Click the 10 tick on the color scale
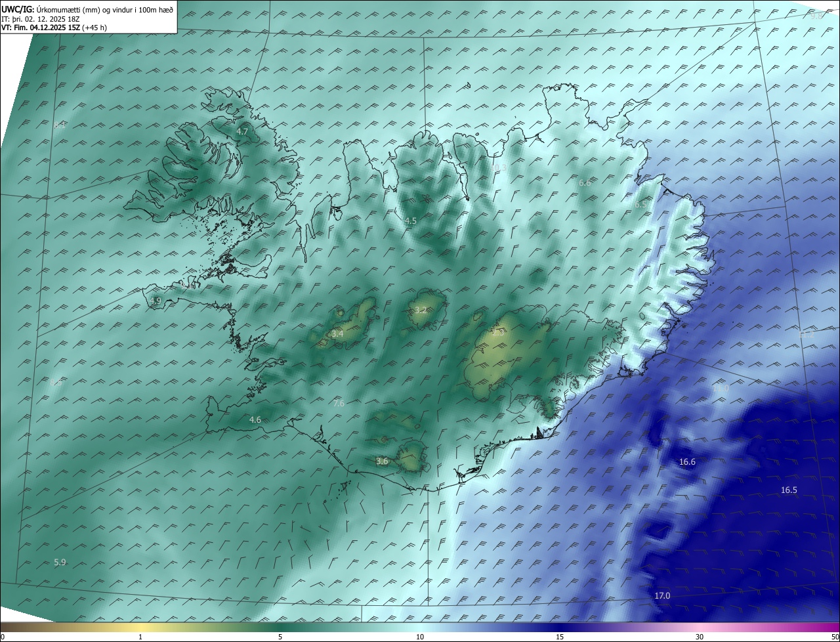The image size is (840, 642). coord(420,637)
